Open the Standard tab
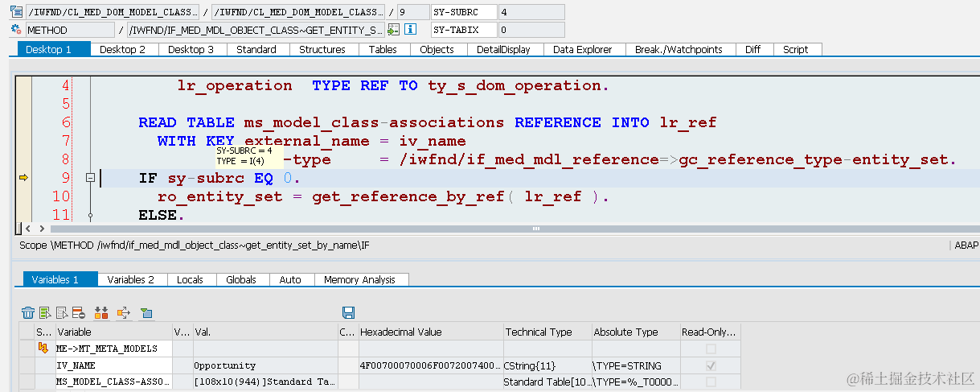This screenshot has height=392, width=980. 256,49
